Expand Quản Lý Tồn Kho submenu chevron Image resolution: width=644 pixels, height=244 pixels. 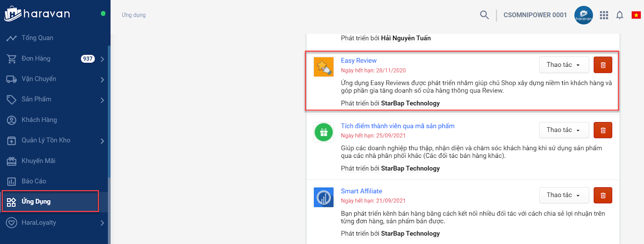tap(102, 141)
